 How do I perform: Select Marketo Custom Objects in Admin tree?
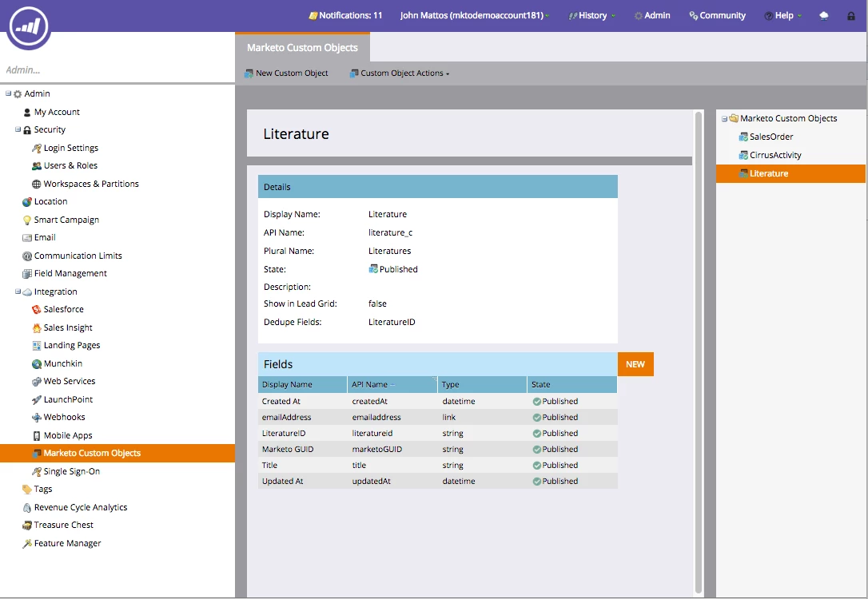click(117, 454)
